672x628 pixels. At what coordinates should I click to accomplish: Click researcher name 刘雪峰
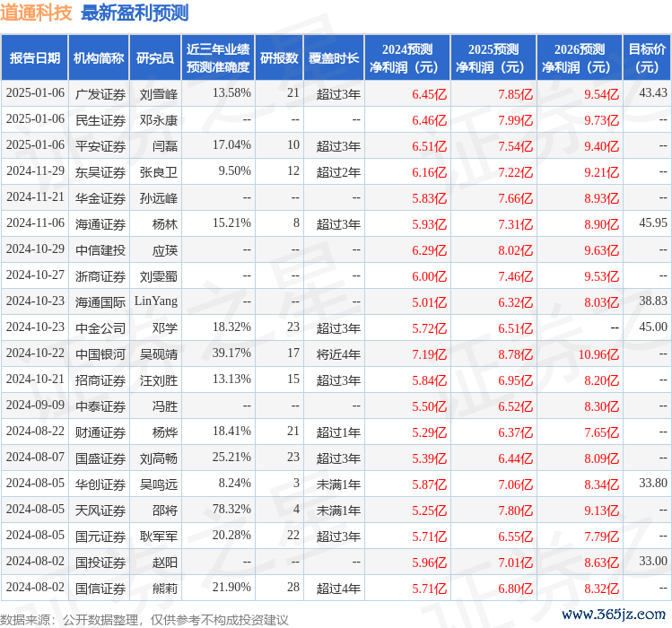pos(159,94)
